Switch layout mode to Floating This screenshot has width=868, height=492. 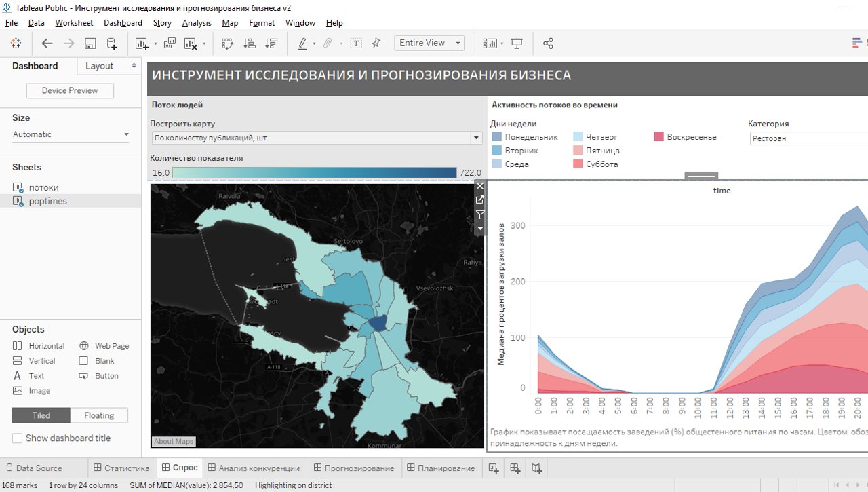pyautogui.click(x=99, y=415)
